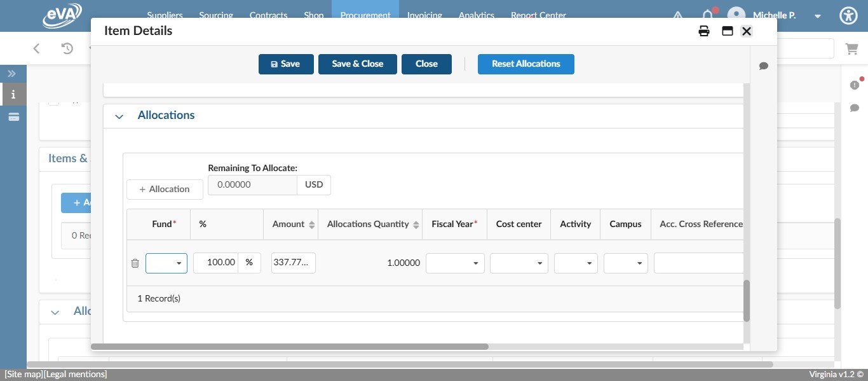Expand the collapsed left sidebar
This screenshot has height=381, width=868.
11,73
